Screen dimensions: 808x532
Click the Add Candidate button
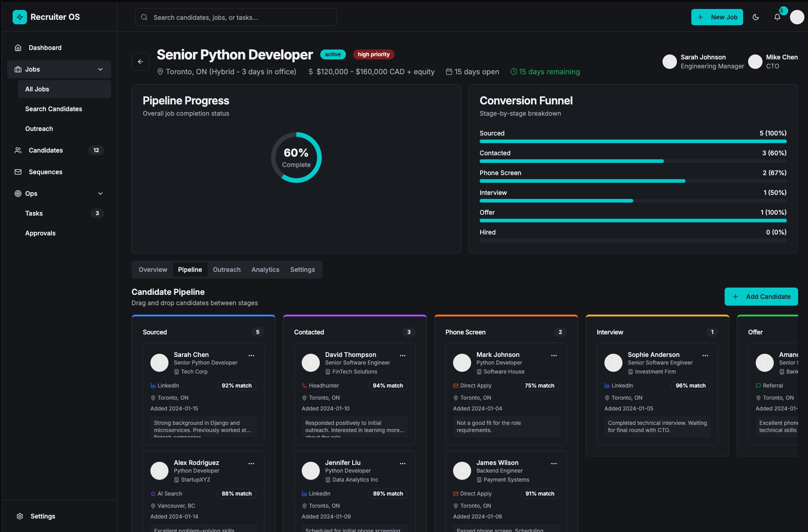761,297
